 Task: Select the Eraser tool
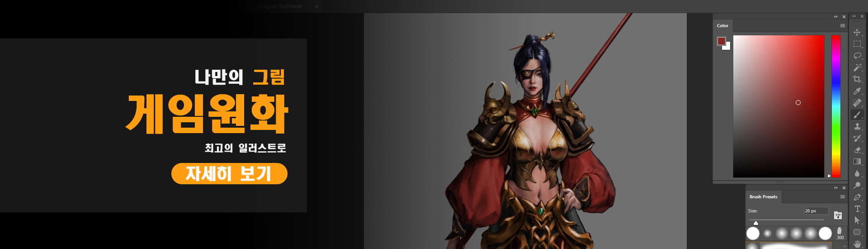click(857, 150)
